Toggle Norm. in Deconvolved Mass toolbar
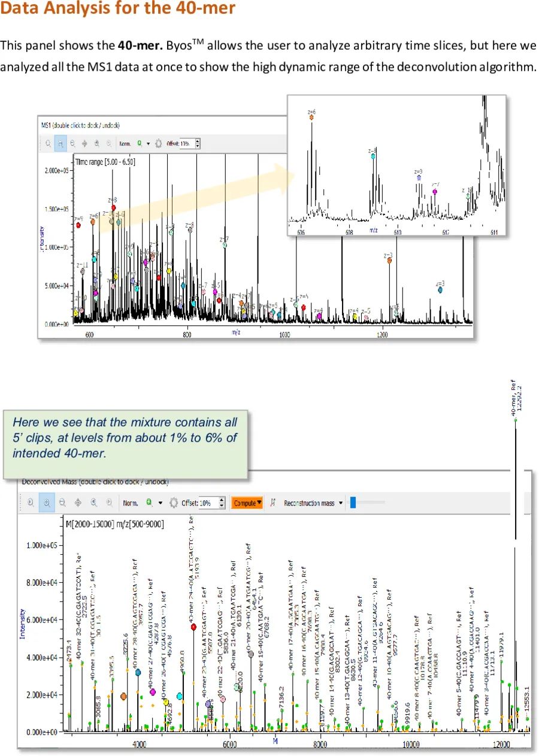Viewport: 539px width, 756px height. [x=131, y=503]
